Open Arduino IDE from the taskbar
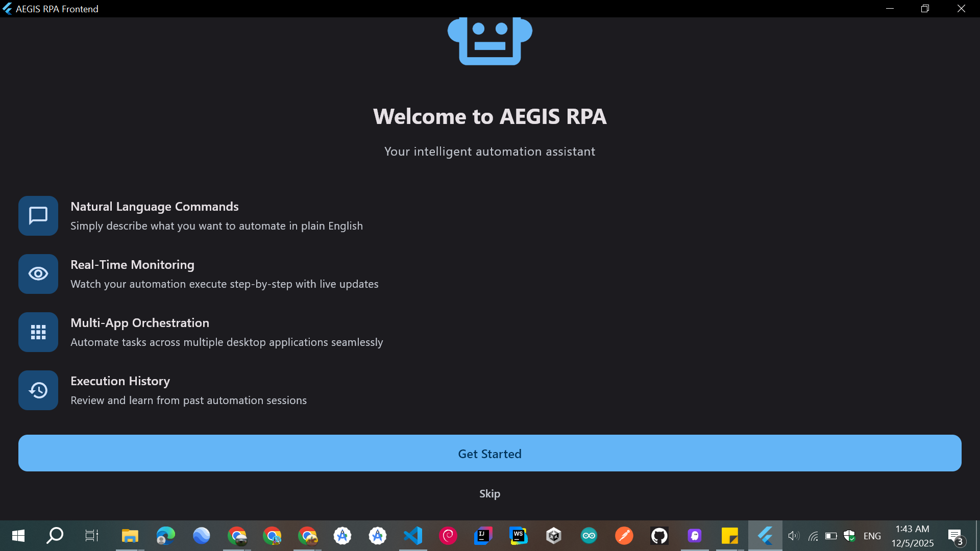The height and width of the screenshot is (551, 980). (x=589, y=536)
